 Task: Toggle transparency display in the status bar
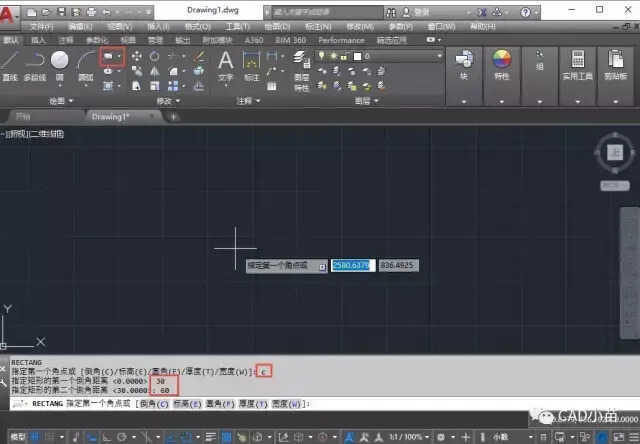pos(227,437)
